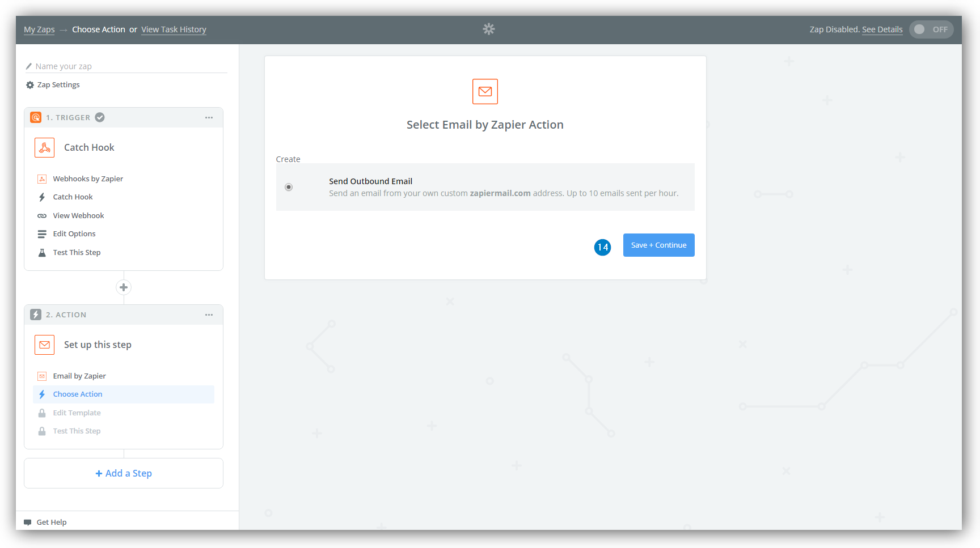
Task: Click the email envelope icon beside Set up this step
Action: point(44,345)
